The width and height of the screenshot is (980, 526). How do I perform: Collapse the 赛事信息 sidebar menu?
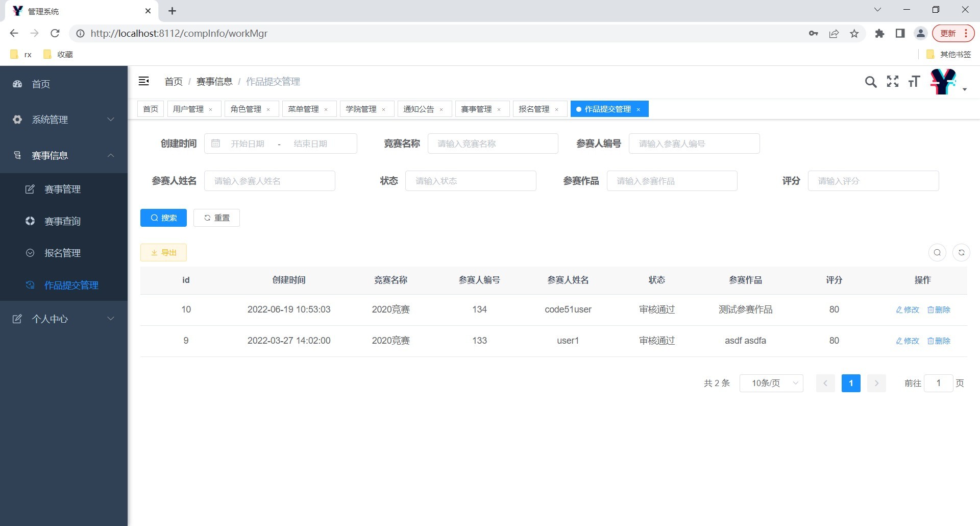tap(64, 155)
